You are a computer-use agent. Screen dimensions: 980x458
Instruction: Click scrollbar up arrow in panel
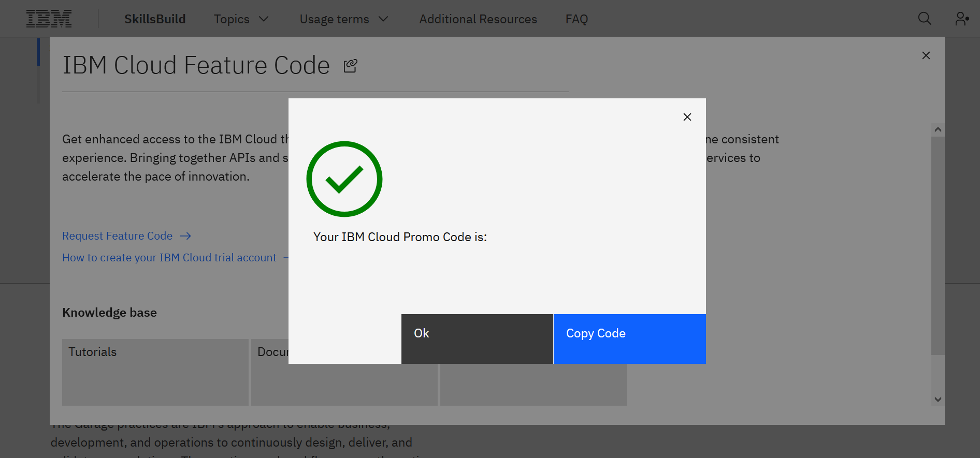pyautogui.click(x=938, y=130)
